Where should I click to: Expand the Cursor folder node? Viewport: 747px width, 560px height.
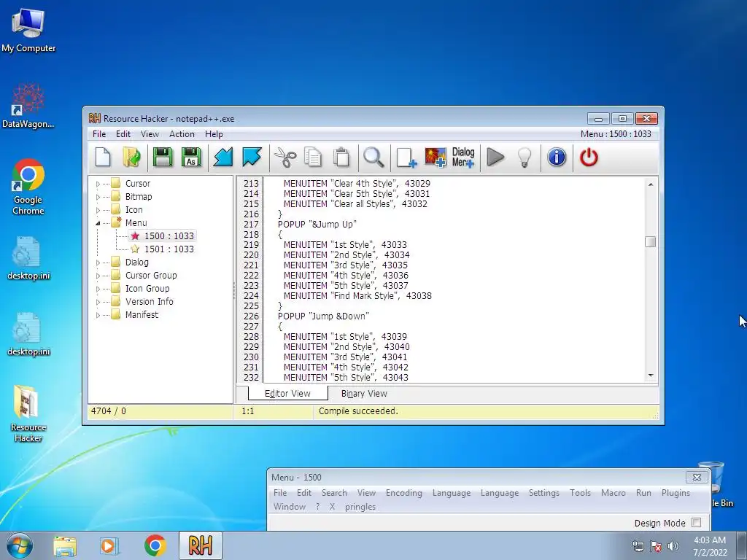click(98, 184)
